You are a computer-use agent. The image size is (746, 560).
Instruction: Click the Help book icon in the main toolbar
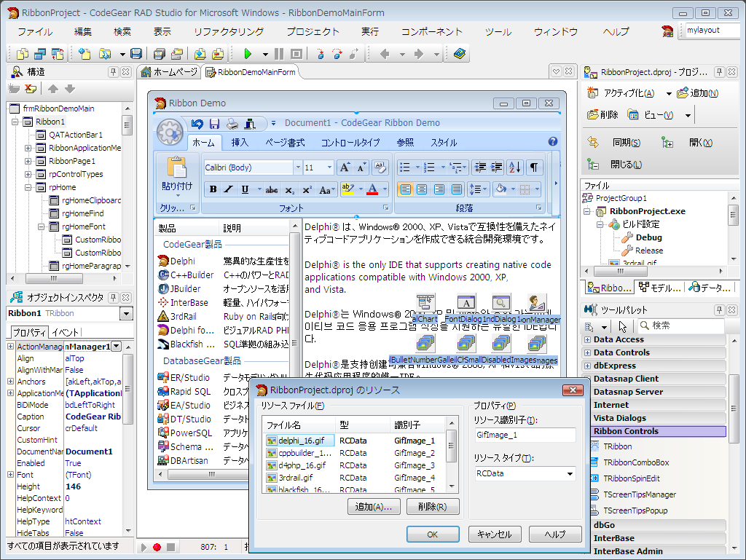click(x=459, y=54)
